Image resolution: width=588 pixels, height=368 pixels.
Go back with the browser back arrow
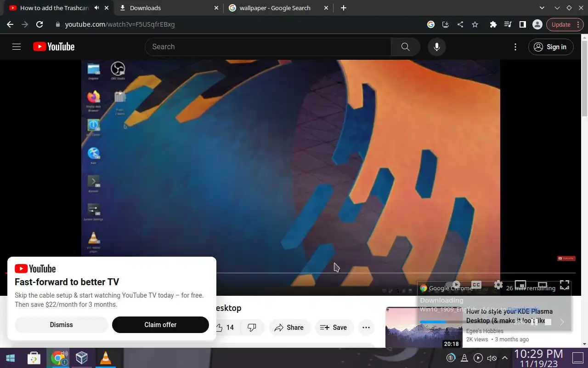[10, 24]
